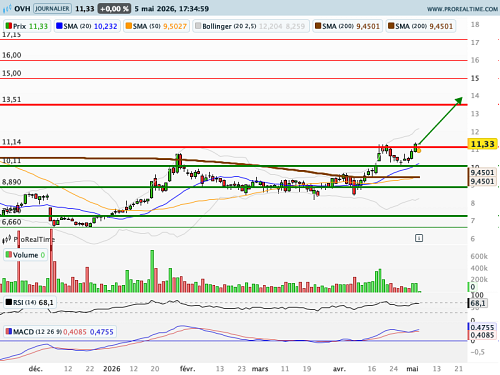The image size is (500, 375).
Task: Click the 13,51 resistance level label
Action: point(12,99)
